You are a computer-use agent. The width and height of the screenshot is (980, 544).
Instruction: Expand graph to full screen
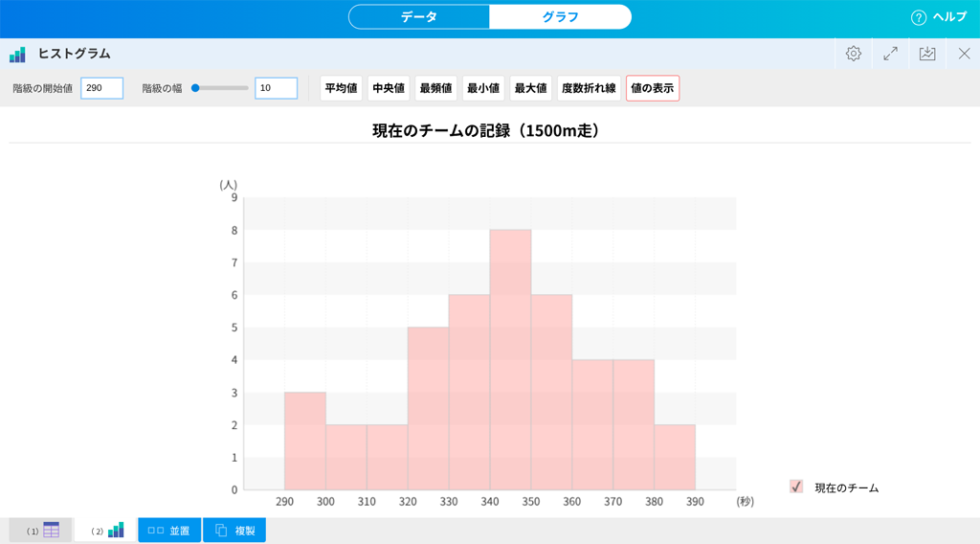click(x=891, y=54)
